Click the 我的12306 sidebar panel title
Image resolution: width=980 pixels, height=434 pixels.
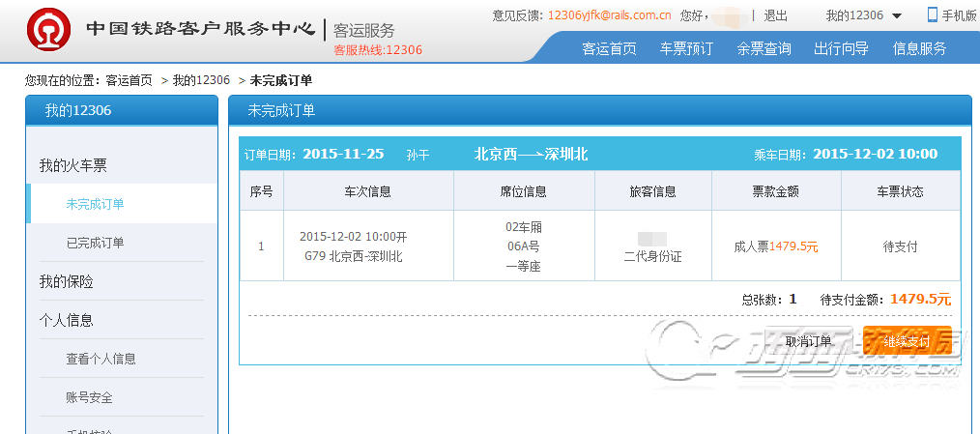78,111
